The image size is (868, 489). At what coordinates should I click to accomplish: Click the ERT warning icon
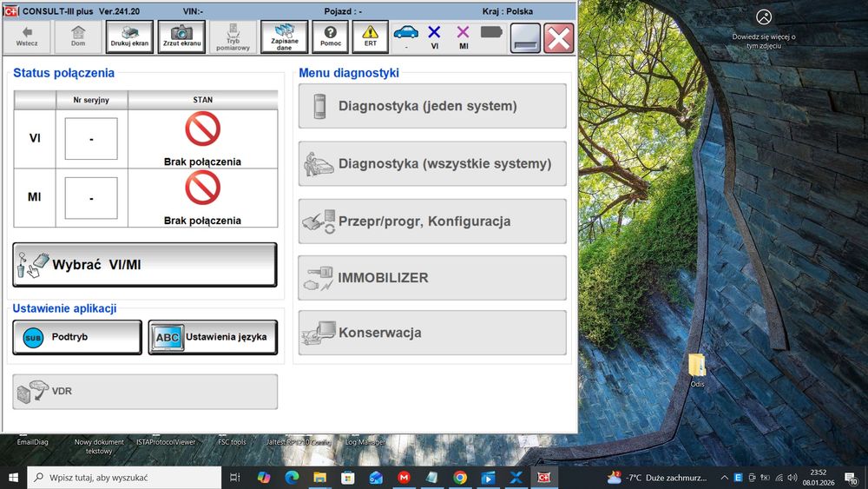pyautogui.click(x=371, y=37)
